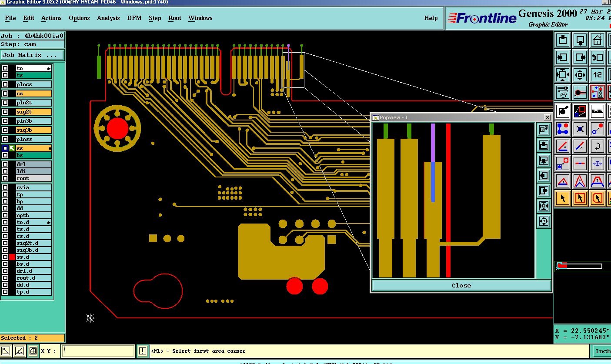
Task: Select the dimension spacing tool icon
Action: 598,164
